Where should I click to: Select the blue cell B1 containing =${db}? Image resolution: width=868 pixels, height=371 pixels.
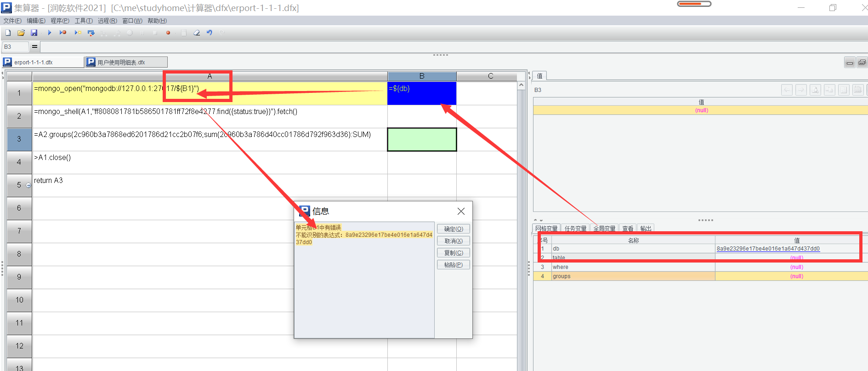pyautogui.click(x=422, y=93)
